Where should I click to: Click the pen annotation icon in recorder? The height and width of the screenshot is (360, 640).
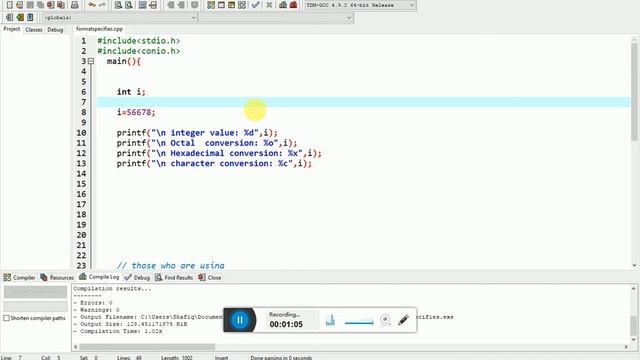coord(403,320)
